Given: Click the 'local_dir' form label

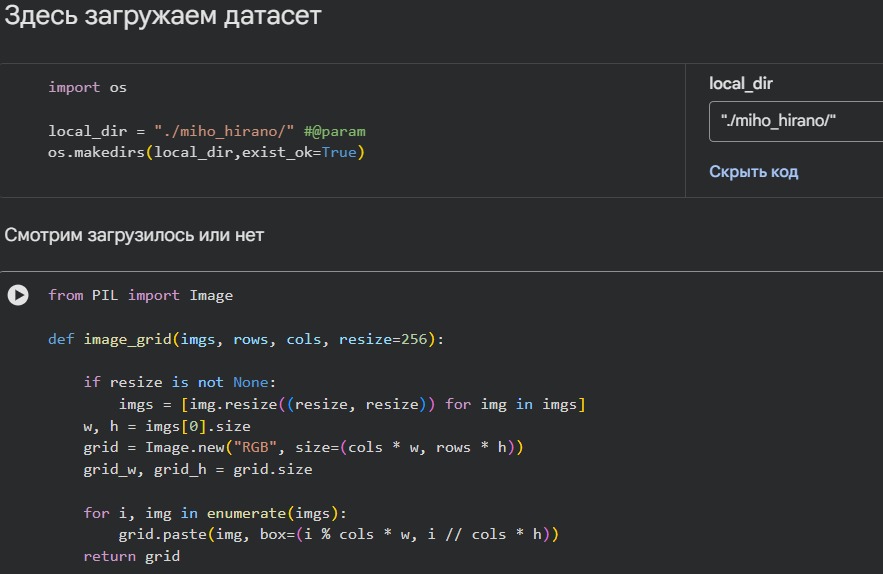Looking at the screenshot, I should pos(741,84).
